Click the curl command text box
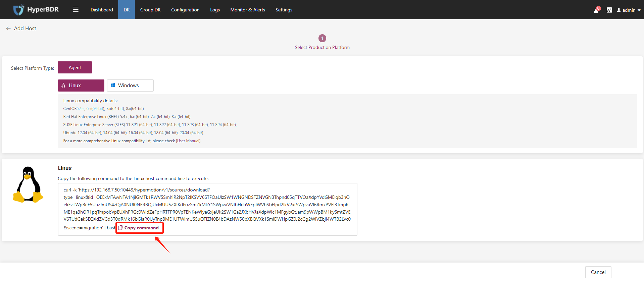Image resolution: width=644 pixels, height=282 pixels. (207, 209)
